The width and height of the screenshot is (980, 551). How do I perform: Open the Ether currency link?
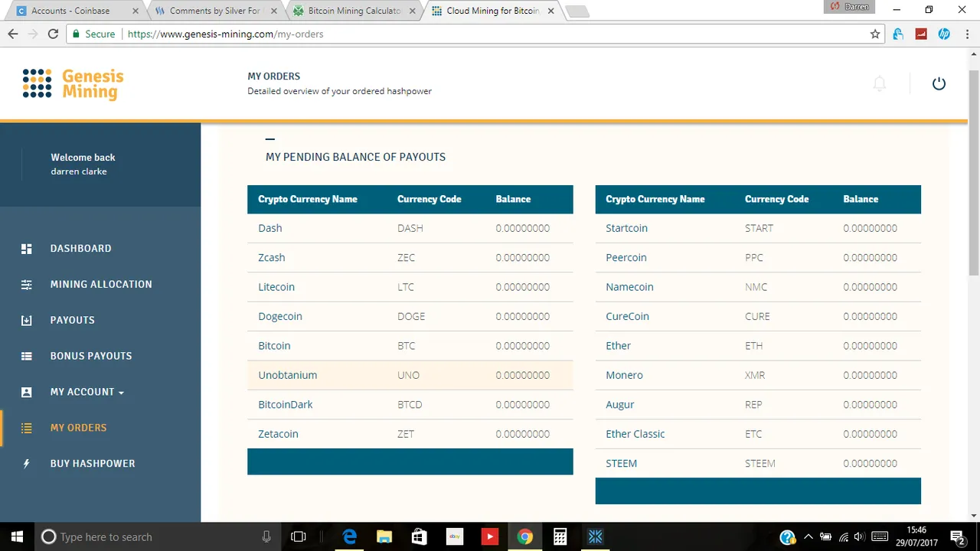619,346
